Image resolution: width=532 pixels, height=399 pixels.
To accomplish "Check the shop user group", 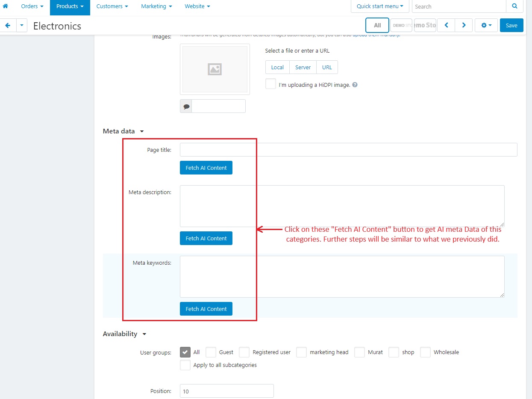I will pos(394,352).
